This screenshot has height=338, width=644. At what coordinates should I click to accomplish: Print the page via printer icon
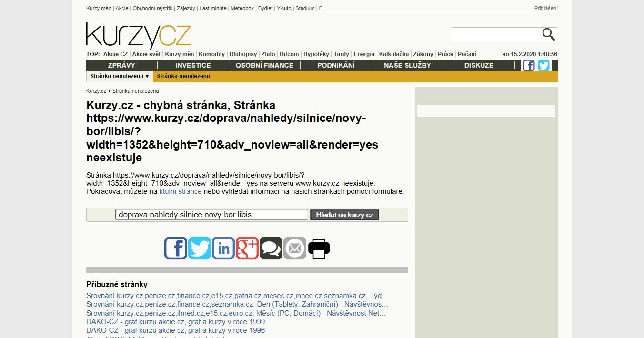click(319, 248)
